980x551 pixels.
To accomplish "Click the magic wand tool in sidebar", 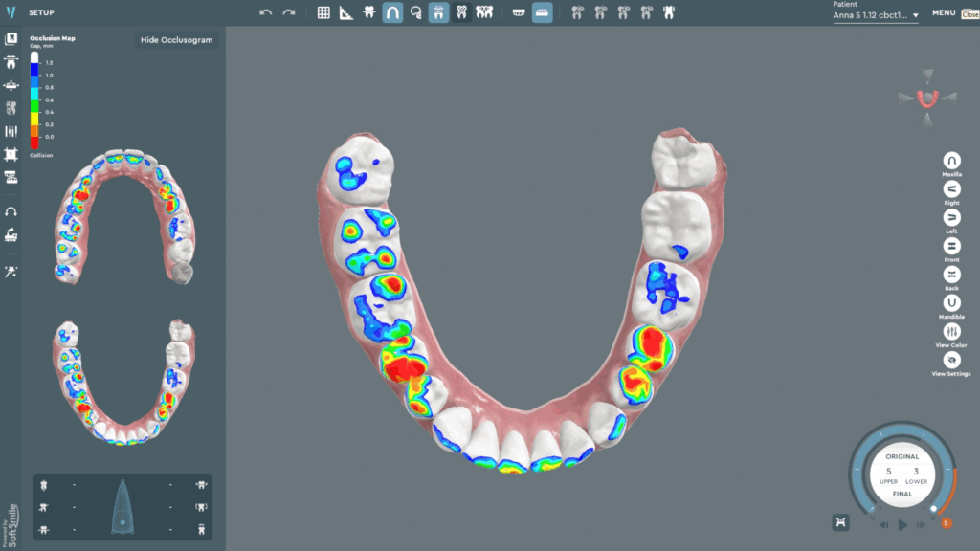I will [11, 272].
